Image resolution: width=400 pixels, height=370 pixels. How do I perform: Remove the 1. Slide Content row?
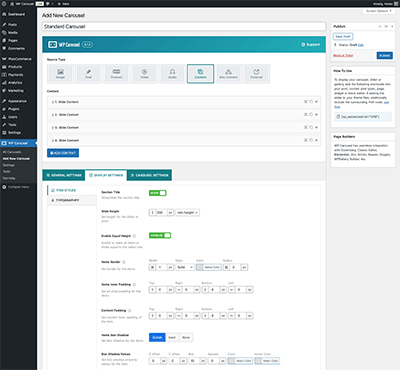316,102
